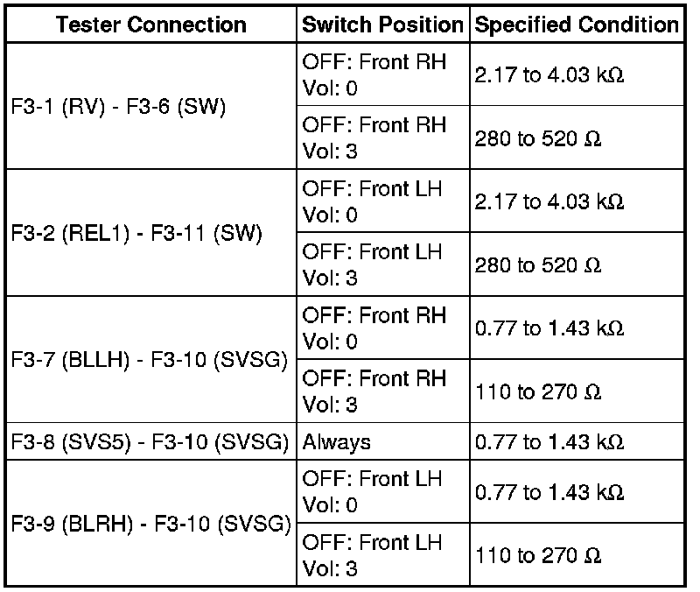Select the F3-7 (BLLH) - F3-10 (SVSG) cell
The height and width of the screenshot is (592, 700).
150,360
